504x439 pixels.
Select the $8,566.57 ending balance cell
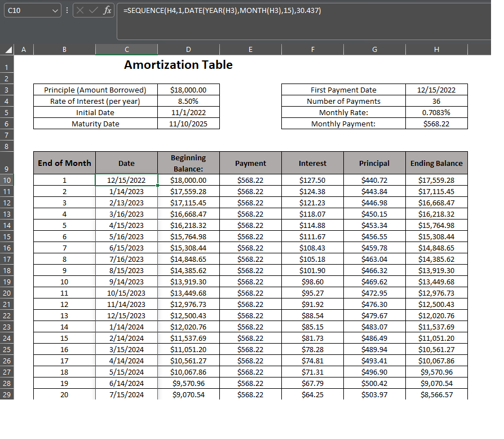pos(436,394)
